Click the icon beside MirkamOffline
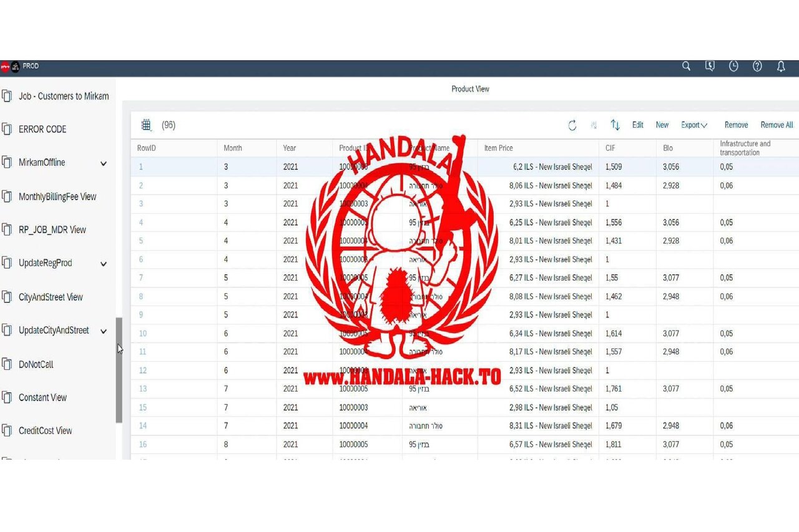 [7, 162]
